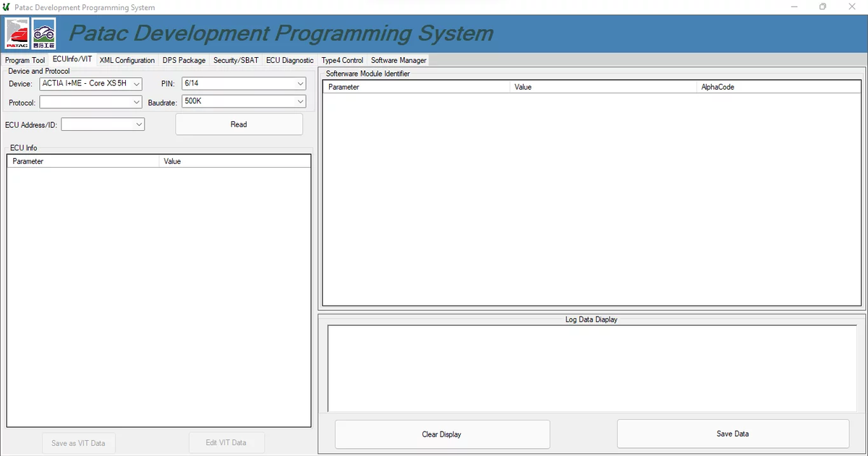868x456 pixels.
Task: Switch to the ECU Diagnostic tab
Action: 289,60
